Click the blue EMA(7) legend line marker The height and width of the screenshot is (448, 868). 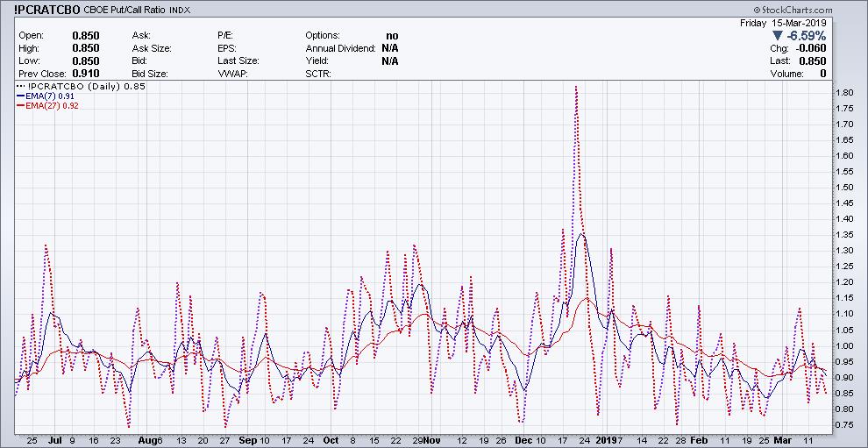click(21, 96)
